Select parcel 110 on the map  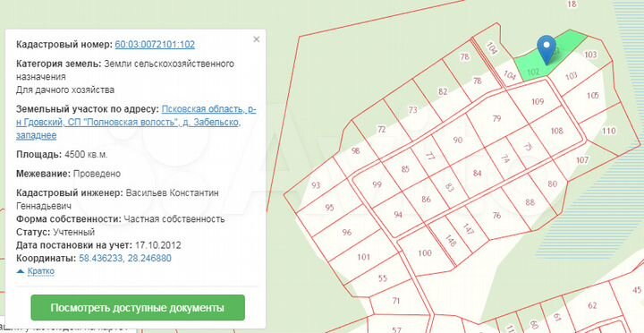point(609,131)
